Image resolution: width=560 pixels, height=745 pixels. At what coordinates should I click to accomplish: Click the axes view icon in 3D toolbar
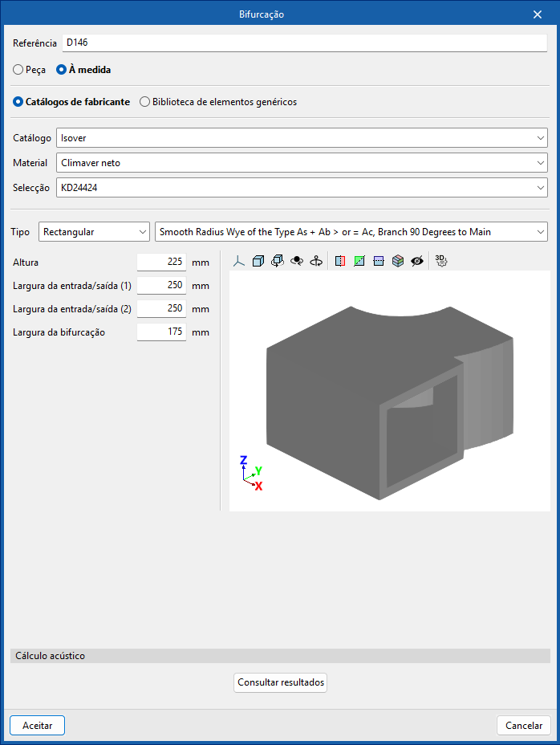pyautogui.click(x=239, y=261)
